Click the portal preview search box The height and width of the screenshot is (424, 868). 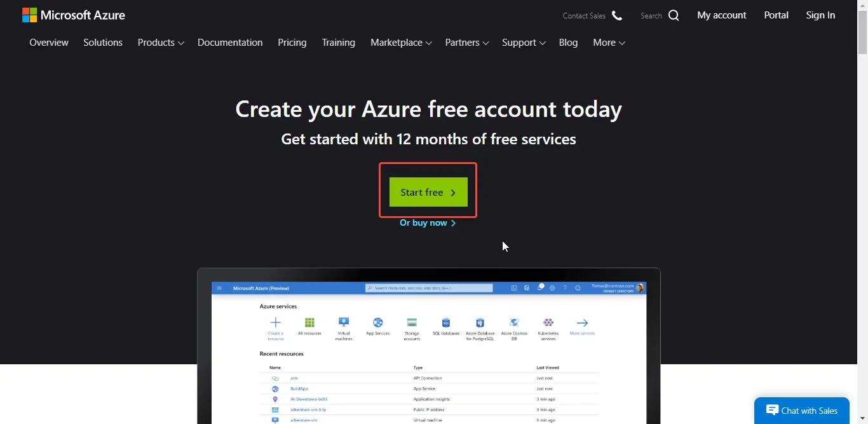click(429, 288)
